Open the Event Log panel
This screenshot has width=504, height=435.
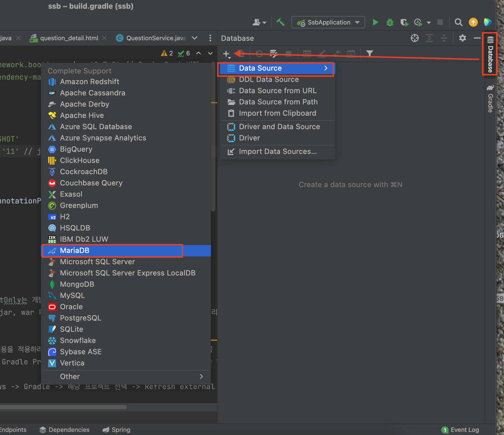coord(460,430)
